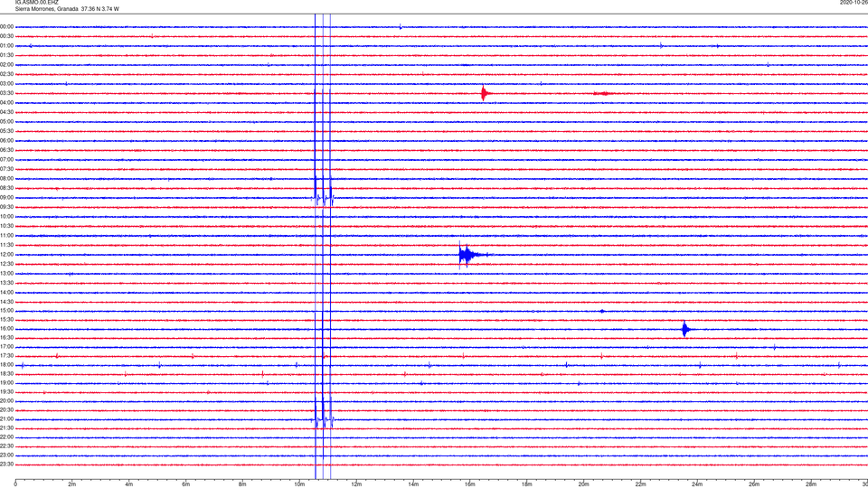Click the 17:30 trace time label

6,356
